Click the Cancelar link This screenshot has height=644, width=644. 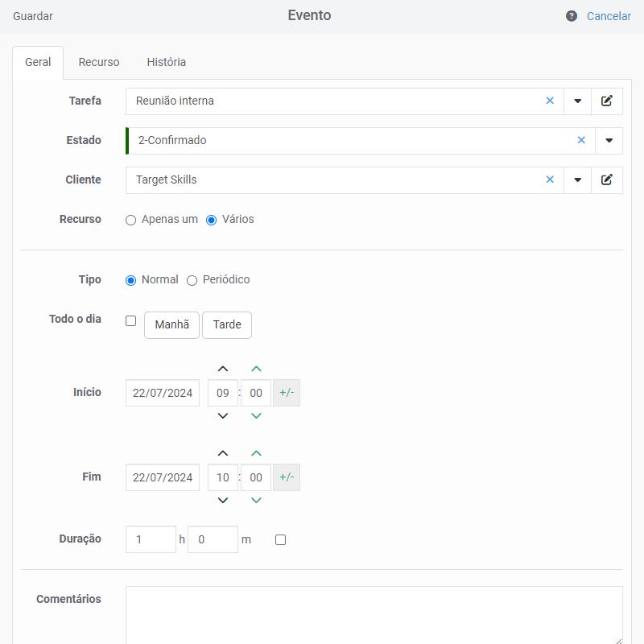(x=609, y=16)
